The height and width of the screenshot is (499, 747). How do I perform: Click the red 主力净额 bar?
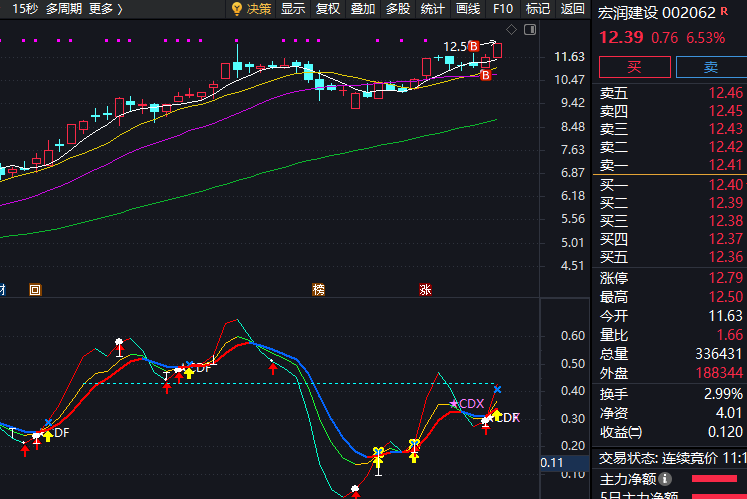714,479
